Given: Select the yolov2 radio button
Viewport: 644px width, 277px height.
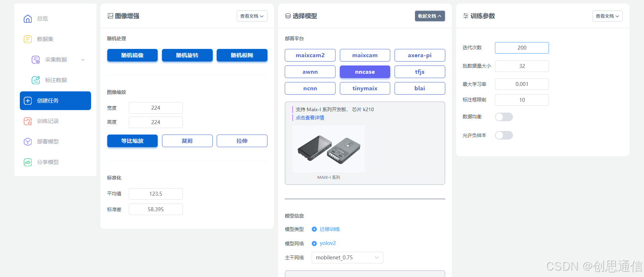Looking at the screenshot, I should [x=314, y=244].
